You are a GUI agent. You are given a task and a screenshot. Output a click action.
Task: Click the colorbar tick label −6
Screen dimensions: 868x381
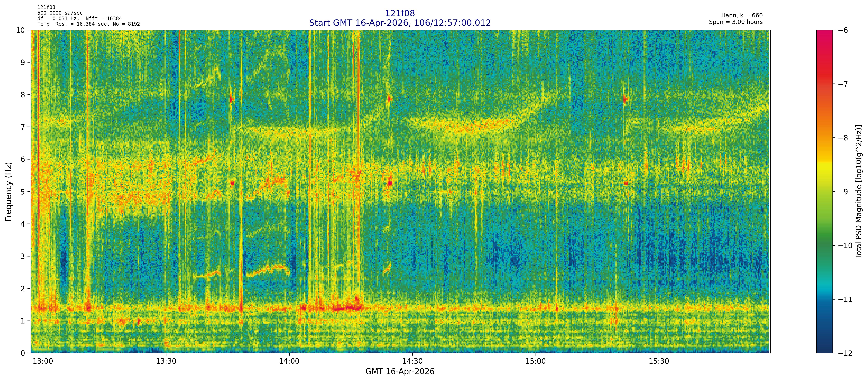(x=843, y=30)
